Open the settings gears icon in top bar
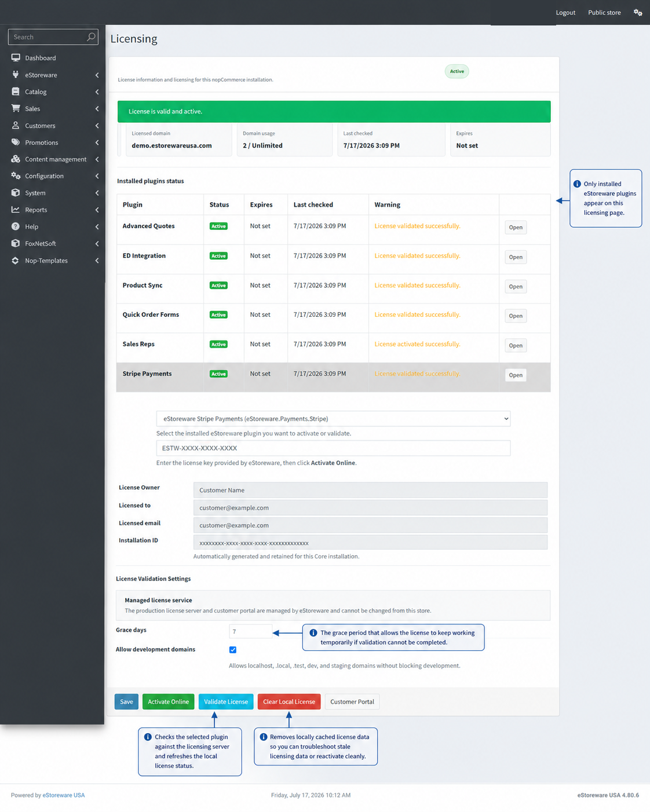Image resolution: width=650 pixels, height=812 pixels. (x=638, y=12)
